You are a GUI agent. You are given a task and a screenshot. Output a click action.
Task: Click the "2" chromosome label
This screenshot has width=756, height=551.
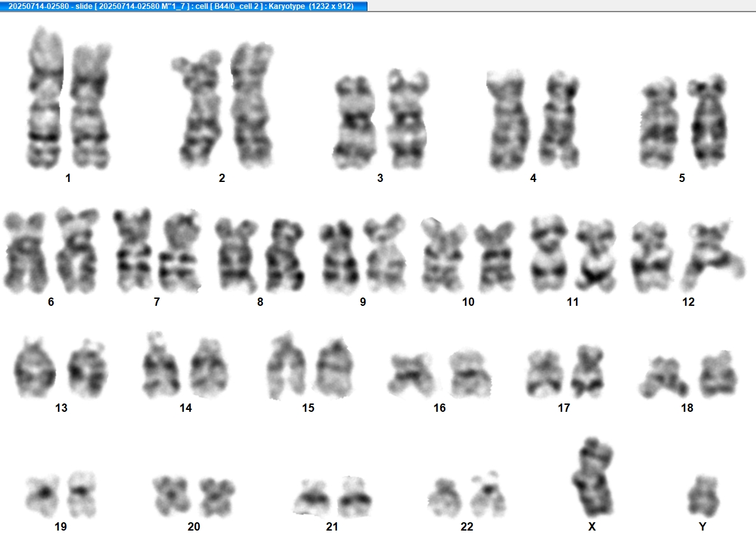(x=222, y=179)
